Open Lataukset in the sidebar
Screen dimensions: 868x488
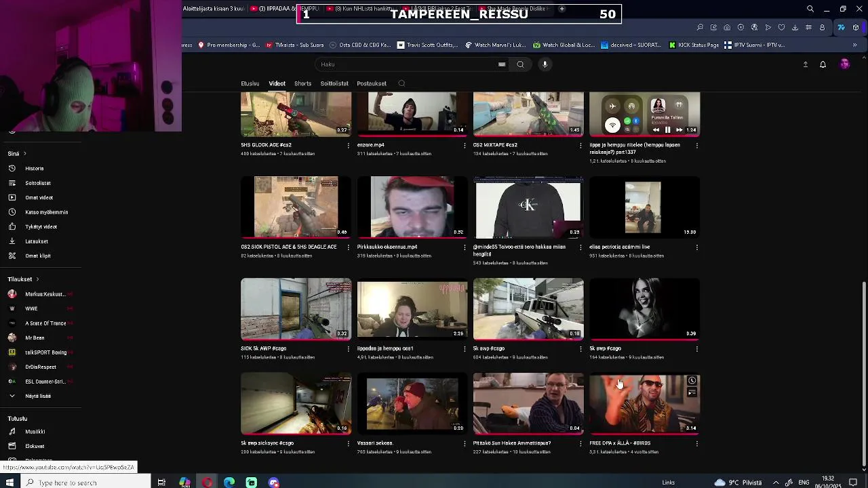tap(37, 241)
